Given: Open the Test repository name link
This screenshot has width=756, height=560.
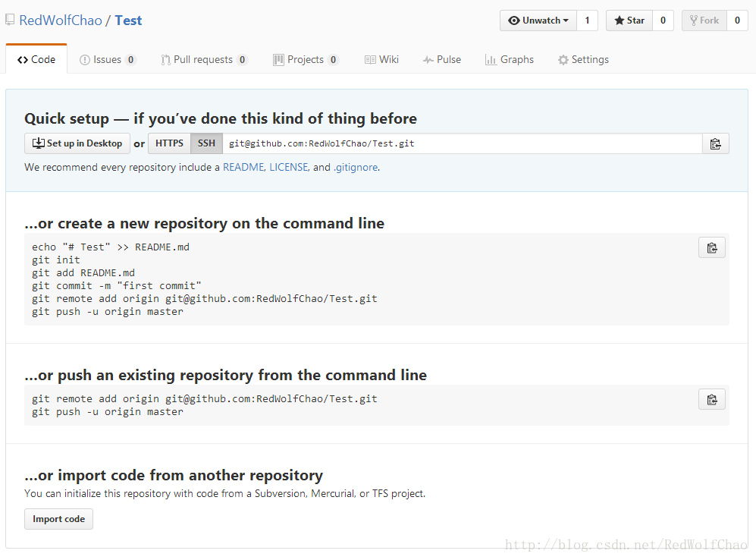Looking at the screenshot, I should [128, 20].
